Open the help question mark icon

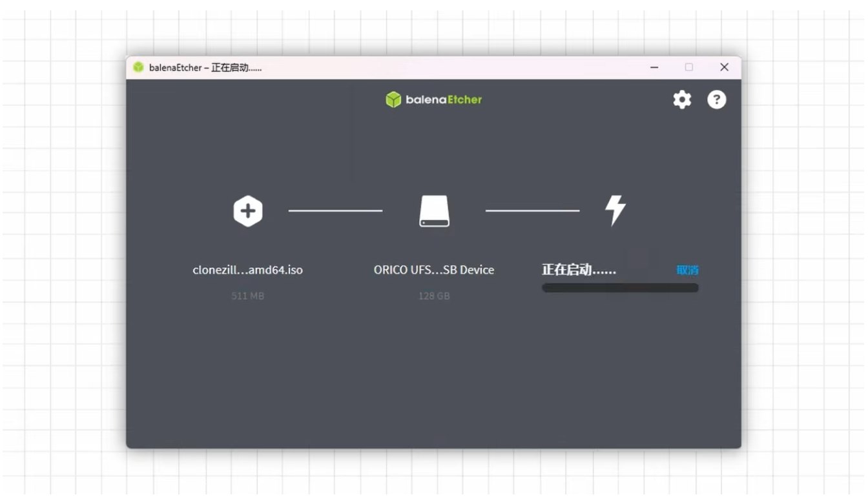(x=717, y=99)
